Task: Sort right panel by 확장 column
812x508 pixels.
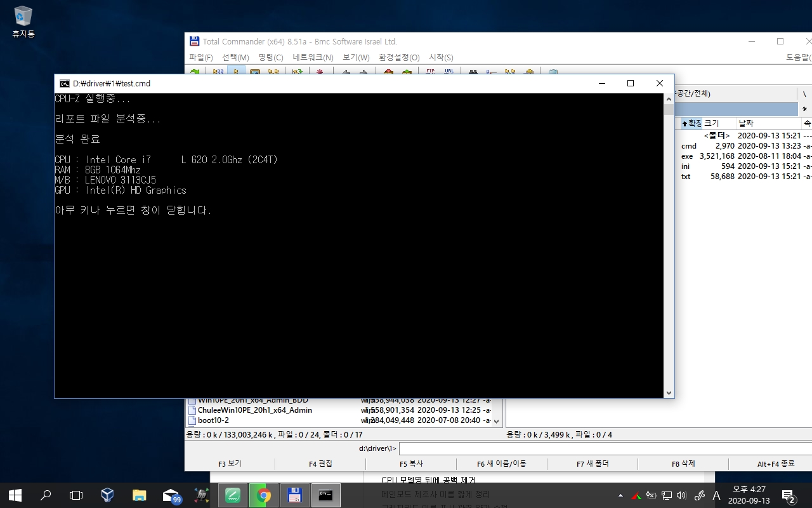Action: (691, 123)
